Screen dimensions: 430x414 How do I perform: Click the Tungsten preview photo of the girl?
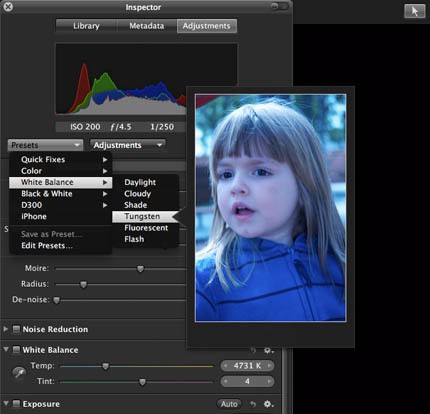pos(270,208)
